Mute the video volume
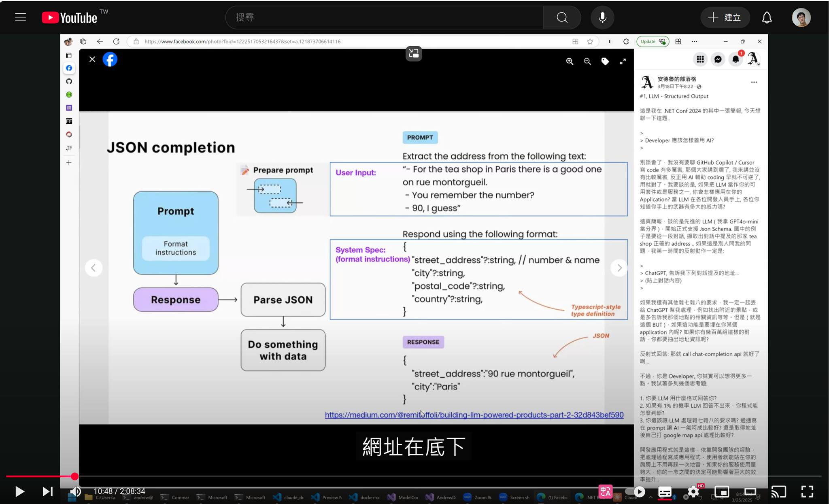829x504 pixels. tap(75, 491)
